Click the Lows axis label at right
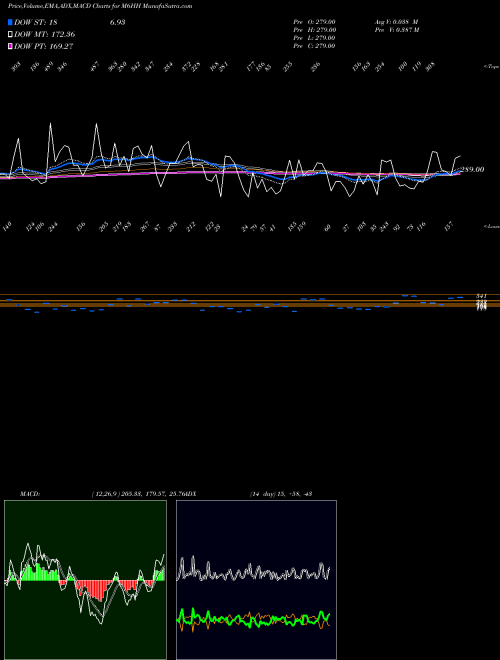This screenshot has width=500, height=660. tap(492, 226)
